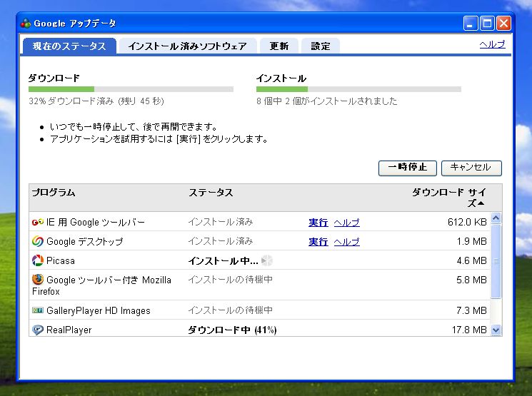Click the IE 用 Google ツールバー icon

38,222
